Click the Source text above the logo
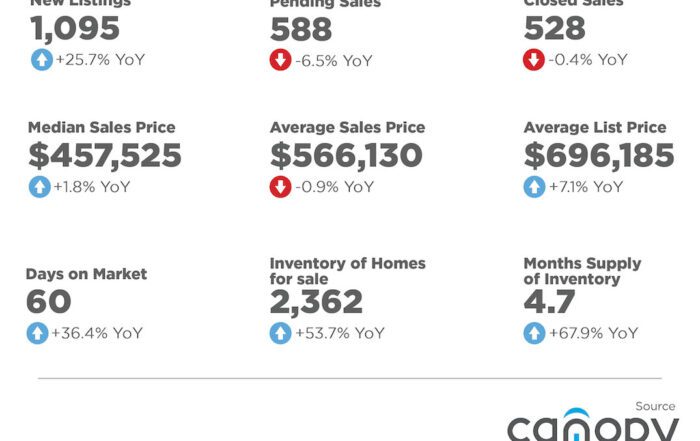 (x=656, y=406)
